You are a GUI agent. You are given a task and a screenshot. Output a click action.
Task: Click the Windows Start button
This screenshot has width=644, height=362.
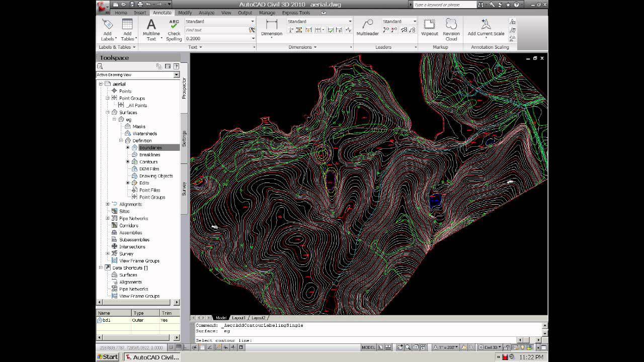(x=108, y=357)
